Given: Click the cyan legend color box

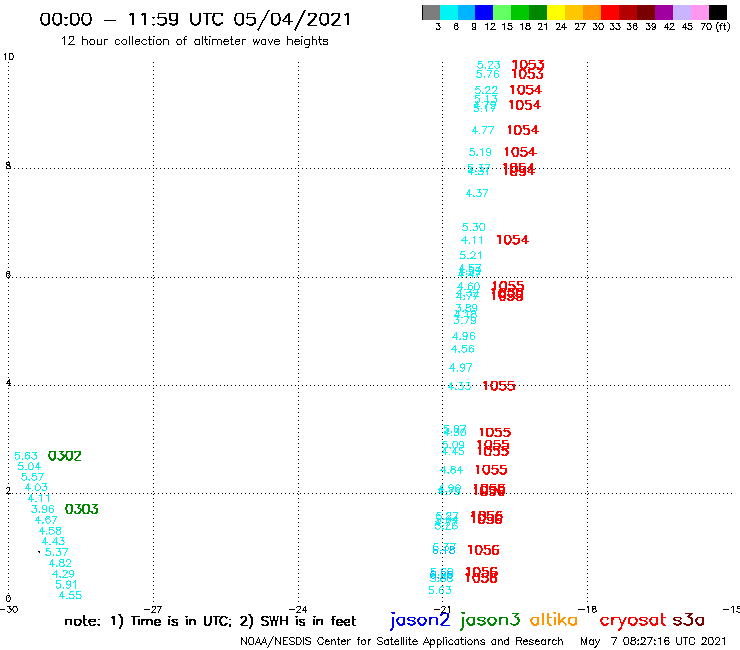Looking at the screenshot, I should coord(449,12).
